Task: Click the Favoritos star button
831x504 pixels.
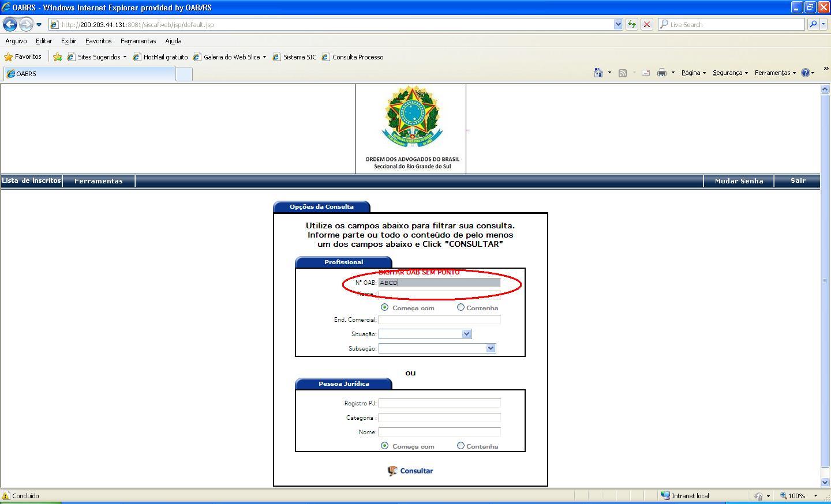Action: 23,57
